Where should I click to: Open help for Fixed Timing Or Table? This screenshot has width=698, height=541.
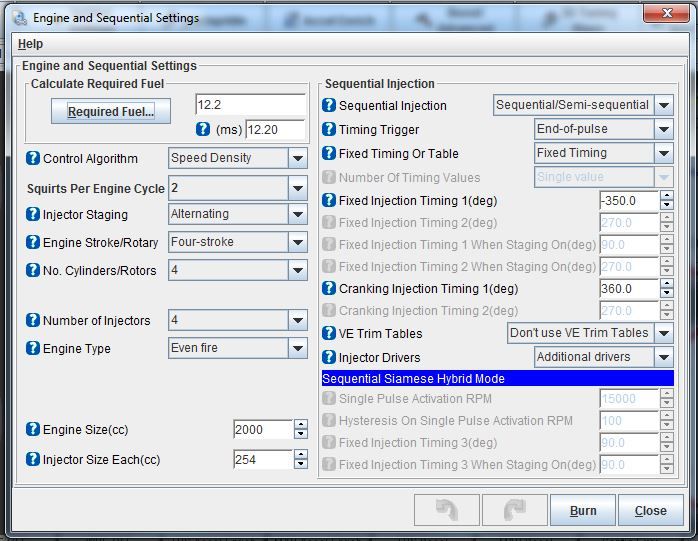[x=329, y=153]
